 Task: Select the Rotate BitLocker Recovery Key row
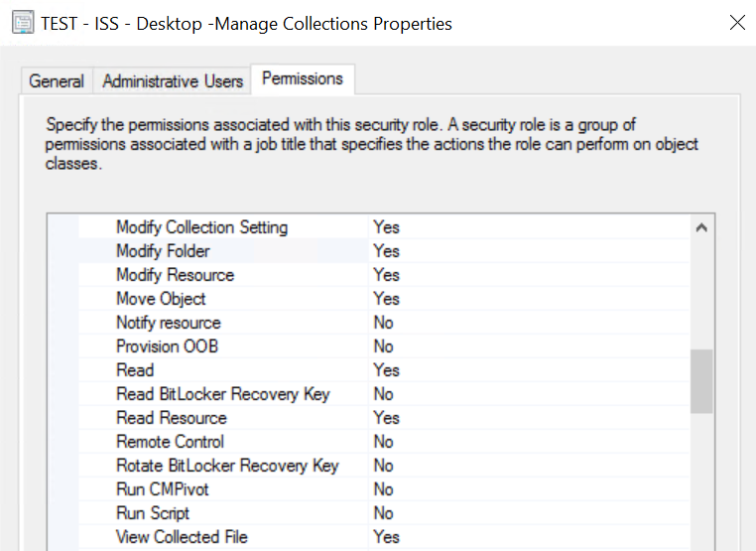point(384,466)
